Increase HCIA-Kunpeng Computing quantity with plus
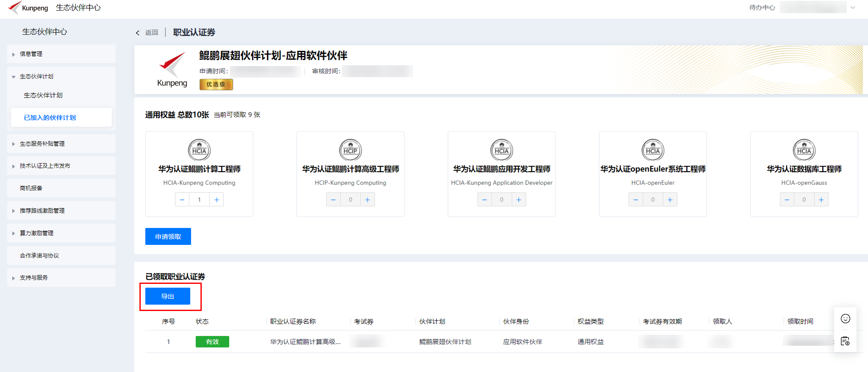Image resolution: width=868 pixels, height=372 pixels. point(217,200)
